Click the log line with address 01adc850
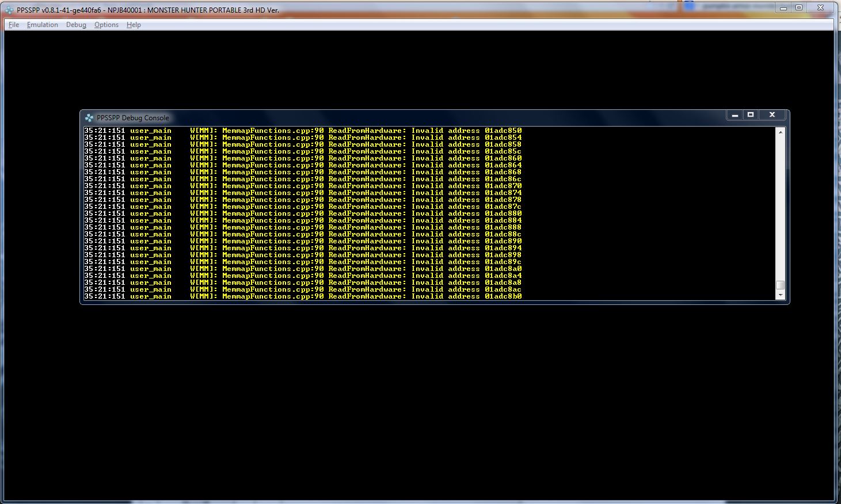The image size is (841, 504). tap(303, 131)
